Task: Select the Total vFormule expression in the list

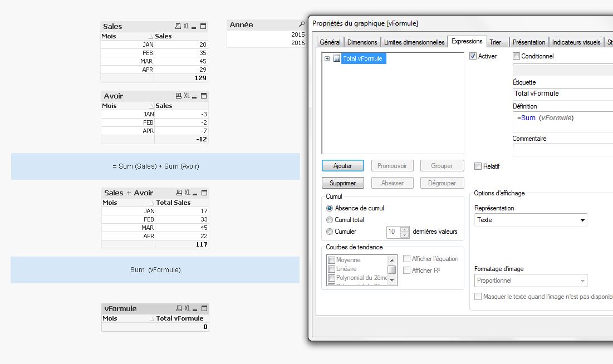Action: (363, 58)
